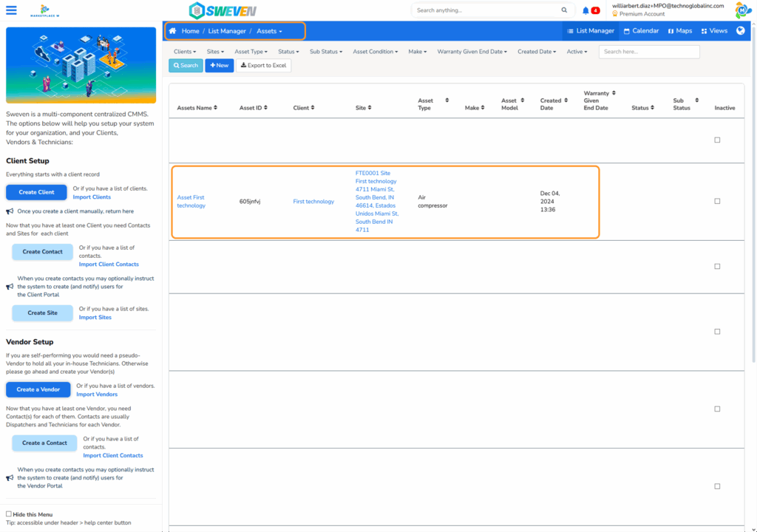Expand the Sites filter dropdown
The width and height of the screenshot is (757, 532).
[215, 52]
